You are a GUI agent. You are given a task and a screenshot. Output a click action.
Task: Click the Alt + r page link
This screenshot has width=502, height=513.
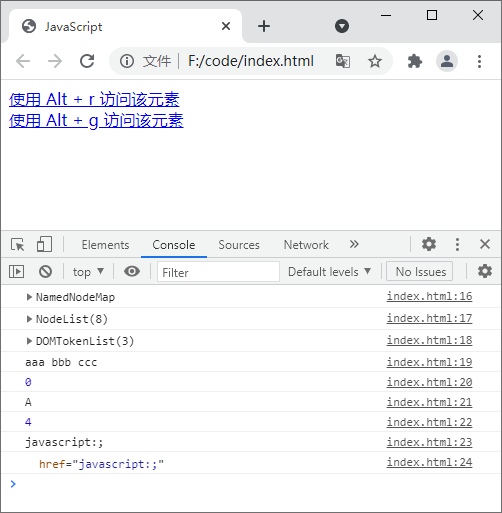[x=94, y=99]
